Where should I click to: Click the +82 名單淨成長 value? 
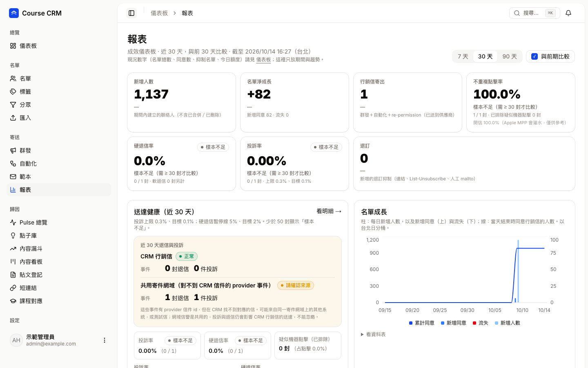tap(259, 94)
